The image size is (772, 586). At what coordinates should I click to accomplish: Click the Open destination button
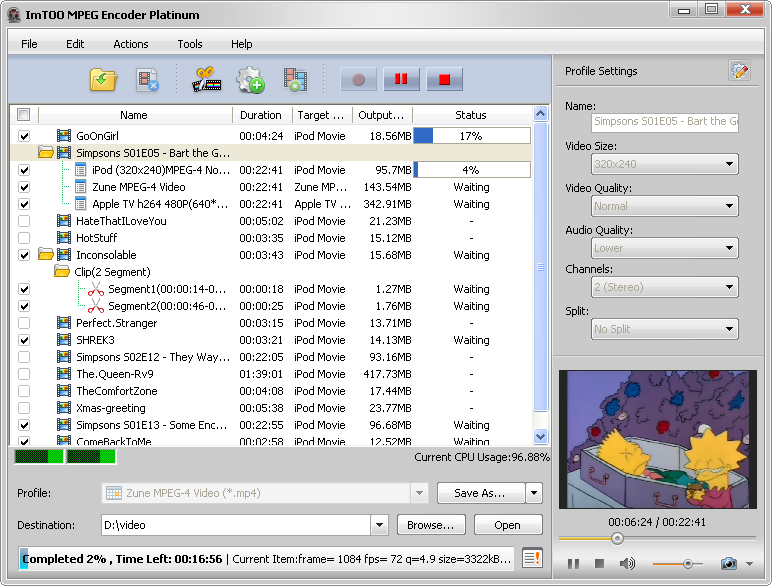coord(508,525)
